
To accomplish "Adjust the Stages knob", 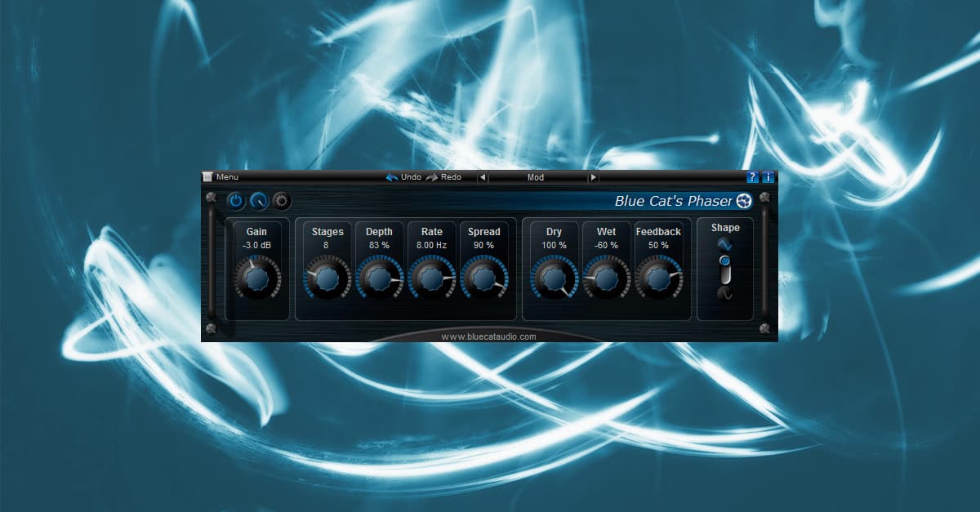I will click(327, 279).
